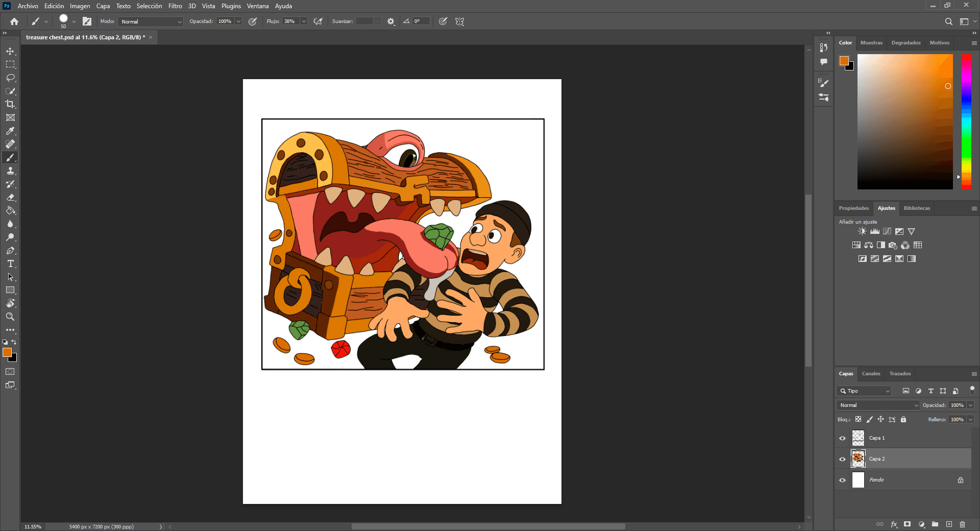Open the brush Modo dropdown
The height and width of the screenshot is (531, 980).
[x=151, y=21]
